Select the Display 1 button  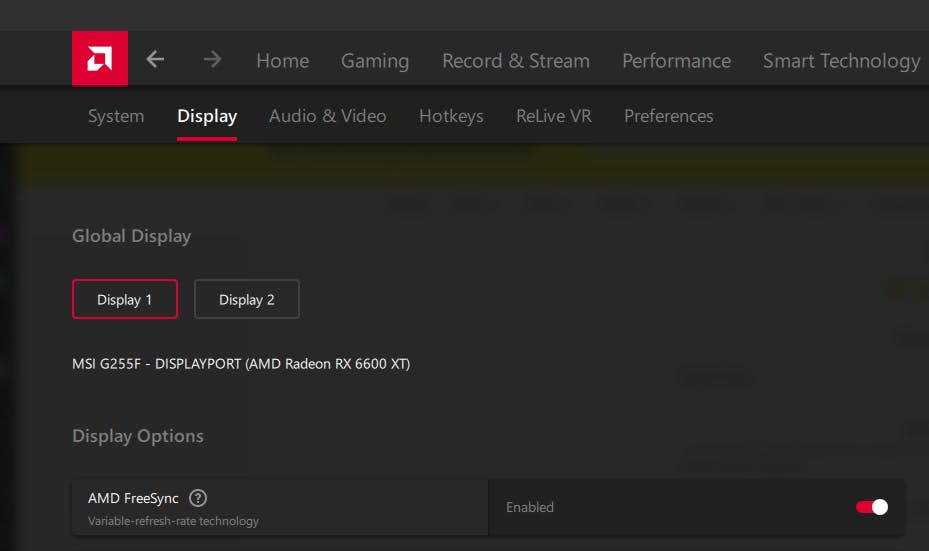tap(125, 299)
